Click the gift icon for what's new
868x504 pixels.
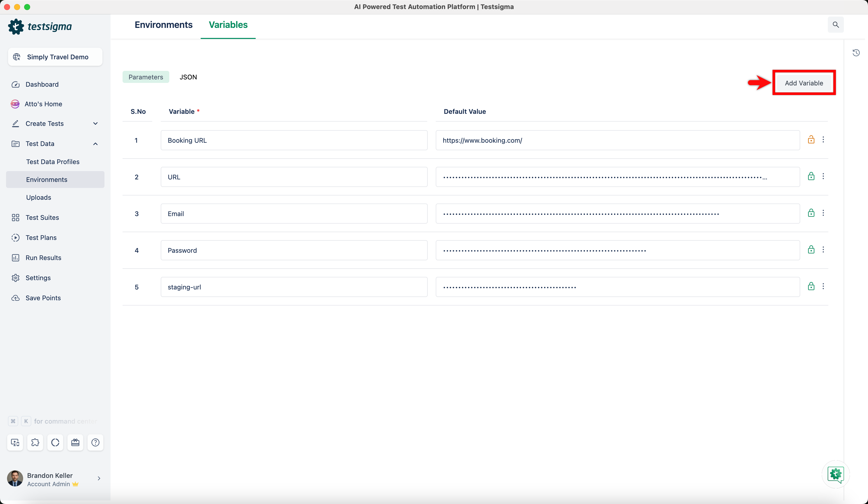coord(75,442)
